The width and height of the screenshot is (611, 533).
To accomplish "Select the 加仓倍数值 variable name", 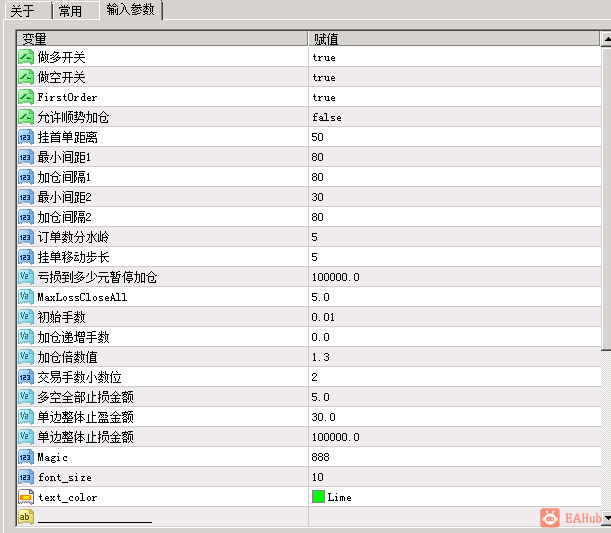I will tap(67, 357).
